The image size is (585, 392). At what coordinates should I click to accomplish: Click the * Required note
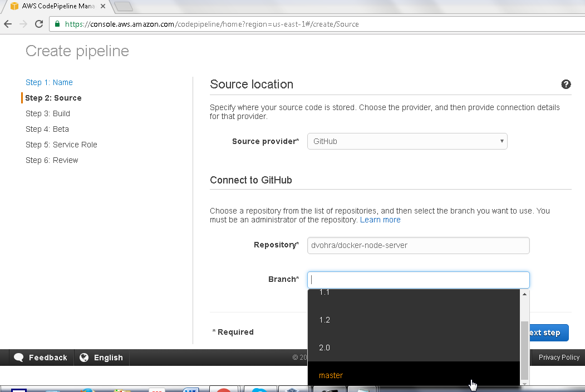point(233,332)
